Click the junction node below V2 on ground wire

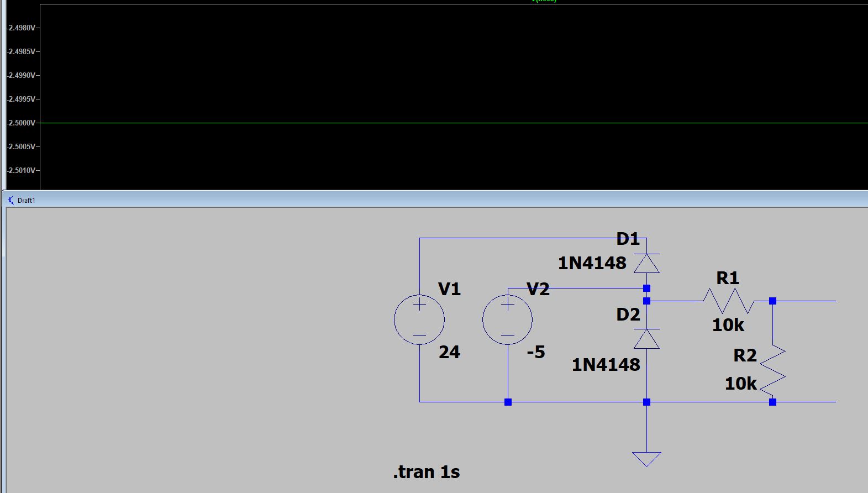click(x=508, y=402)
